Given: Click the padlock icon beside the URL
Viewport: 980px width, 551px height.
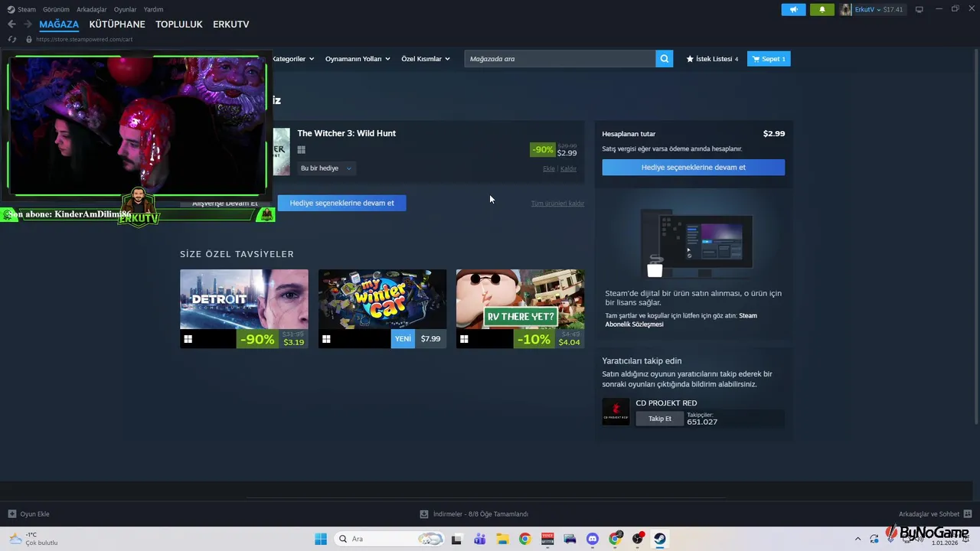Looking at the screenshot, I should [x=29, y=39].
